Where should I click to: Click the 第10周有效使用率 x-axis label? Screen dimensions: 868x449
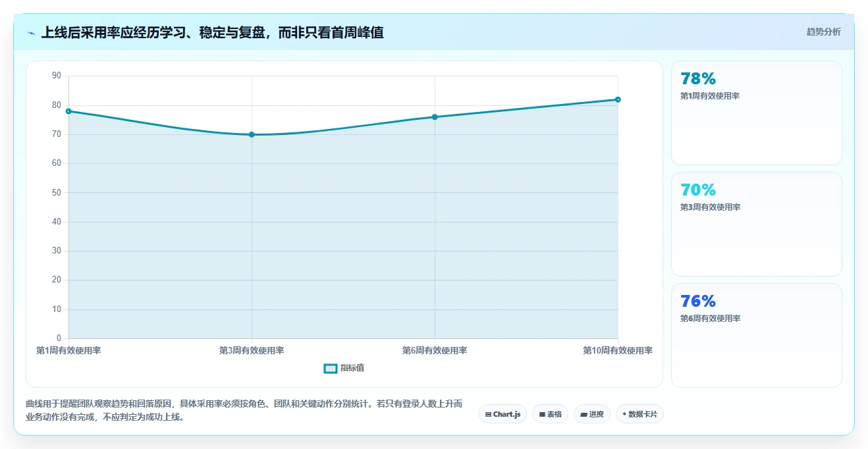pyautogui.click(x=618, y=351)
